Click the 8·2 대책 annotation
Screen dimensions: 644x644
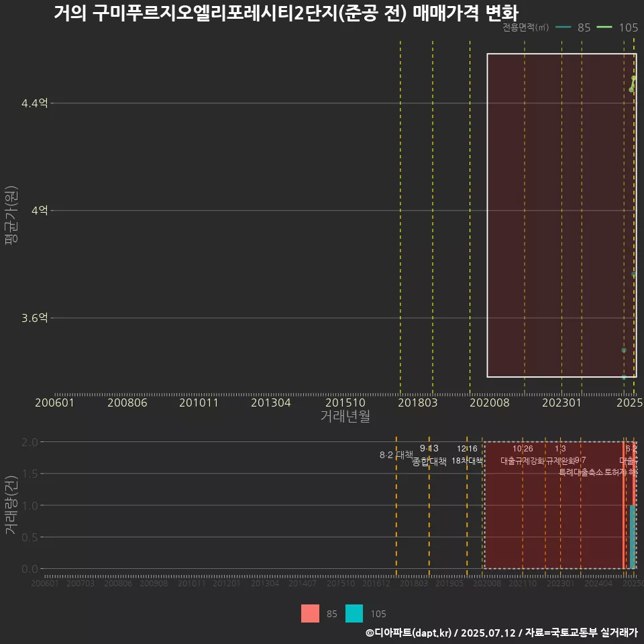(396, 455)
